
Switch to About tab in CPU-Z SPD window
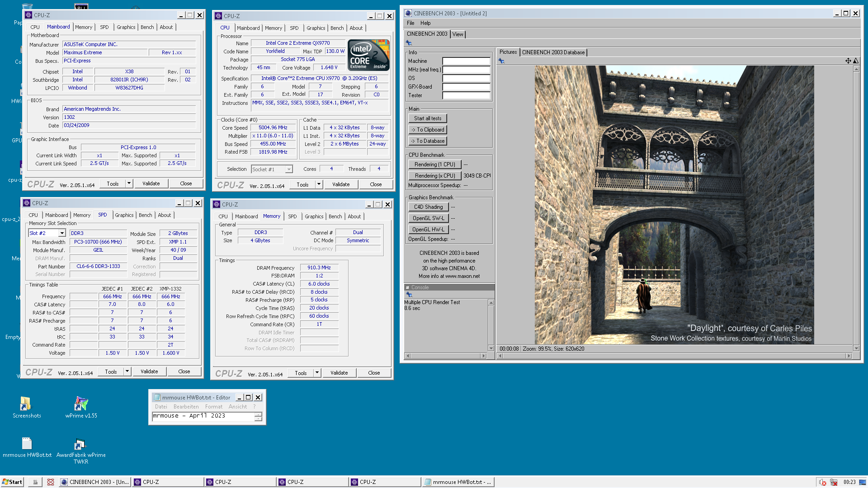coord(165,215)
